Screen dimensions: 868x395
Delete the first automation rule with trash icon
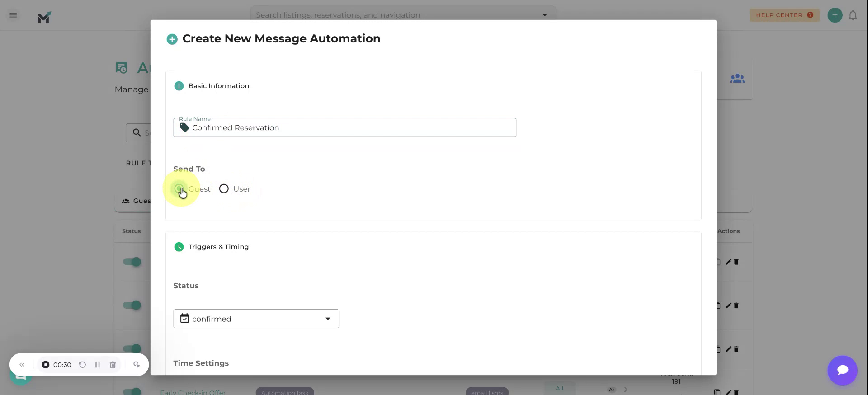click(x=736, y=262)
